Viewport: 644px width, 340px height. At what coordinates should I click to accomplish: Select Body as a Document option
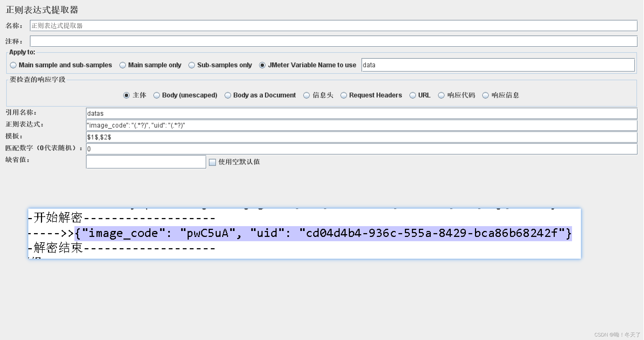point(228,95)
